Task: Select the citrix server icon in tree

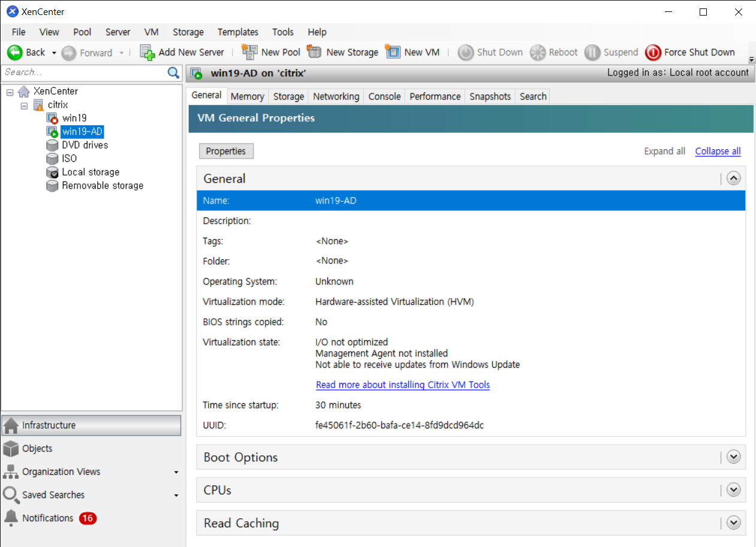Action: (38, 105)
